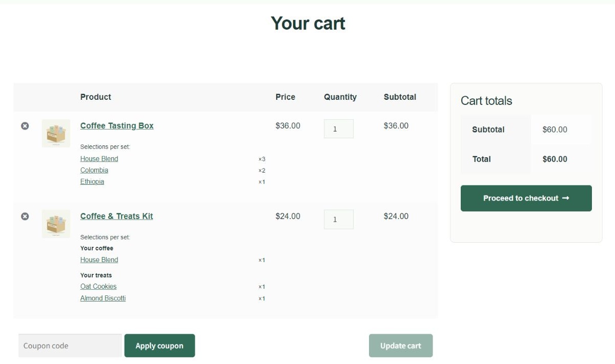Click the bold $60.00 Total value

(555, 159)
